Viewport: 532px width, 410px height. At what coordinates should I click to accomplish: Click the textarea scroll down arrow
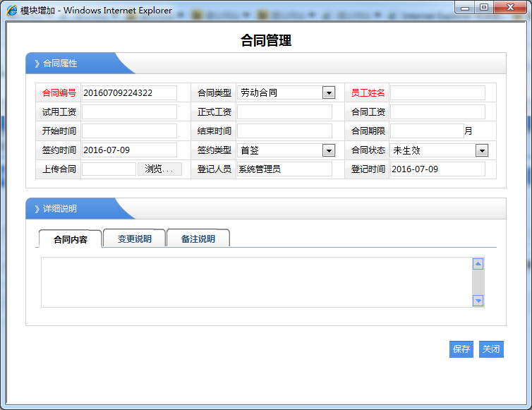[x=478, y=301]
